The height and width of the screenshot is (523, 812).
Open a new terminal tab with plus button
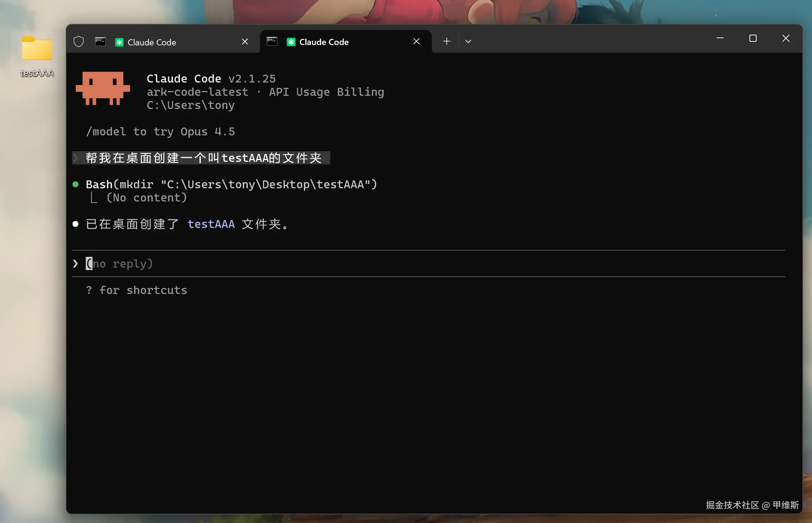(447, 41)
